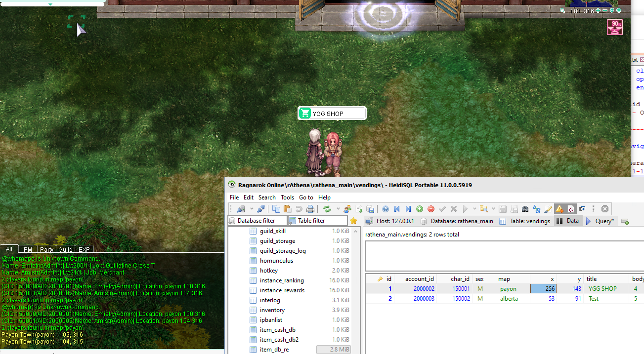Select the homunculus table in tree
Viewport: 644px width, 354px height.
[276, 261]
